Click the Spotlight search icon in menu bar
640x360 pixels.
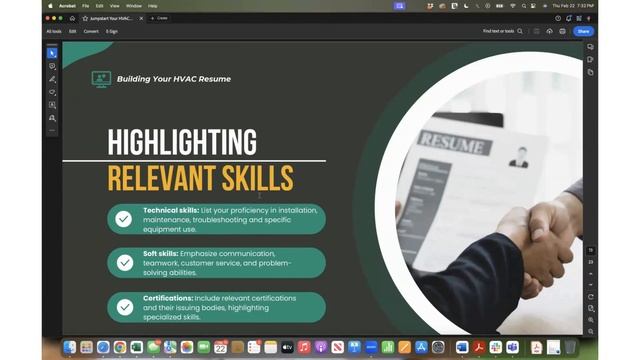tap(524, 6)
